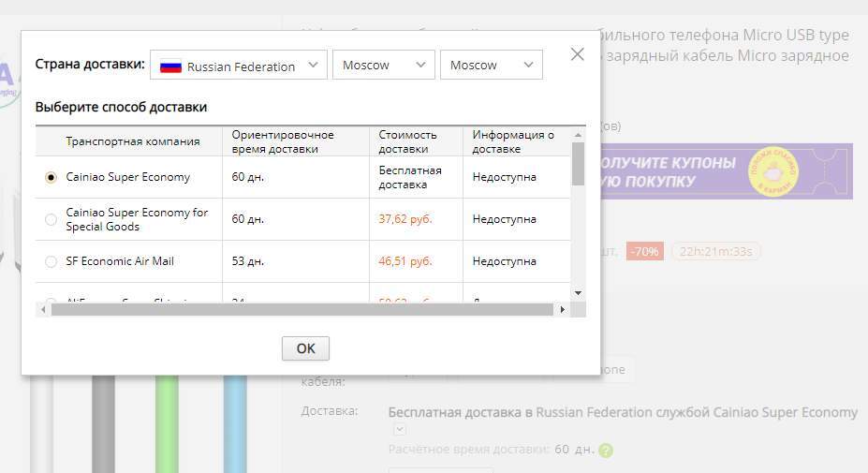Select SF Economic Air Mail radio button
Image resolution: width=868 pixels, height=473 pixels.
pyautogui.click(x=51, y=261)
